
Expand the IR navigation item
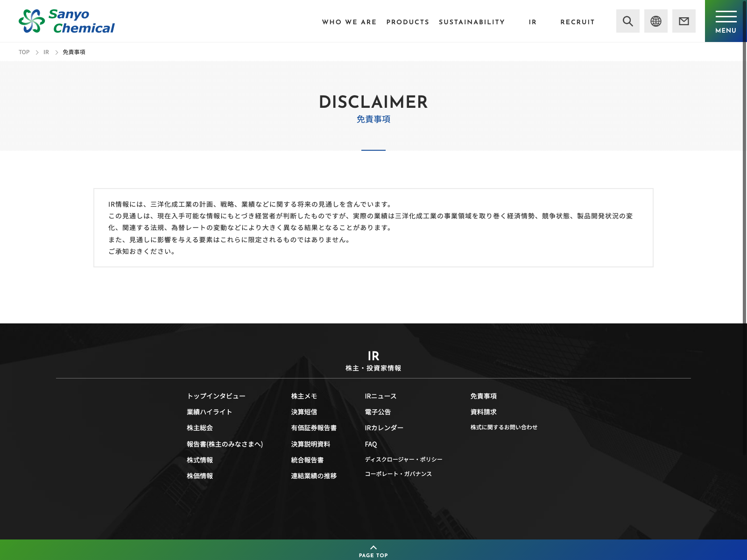(x=532, y=22)
